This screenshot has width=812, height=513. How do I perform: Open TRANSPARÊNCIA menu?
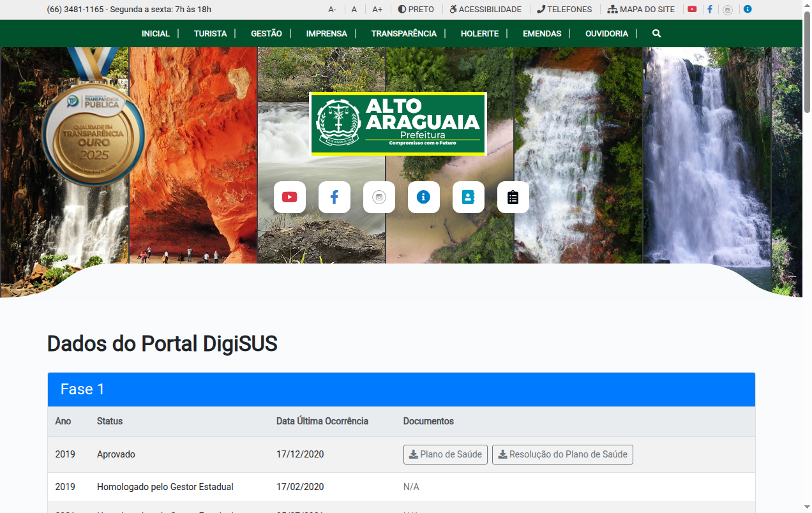click(404, 33)
